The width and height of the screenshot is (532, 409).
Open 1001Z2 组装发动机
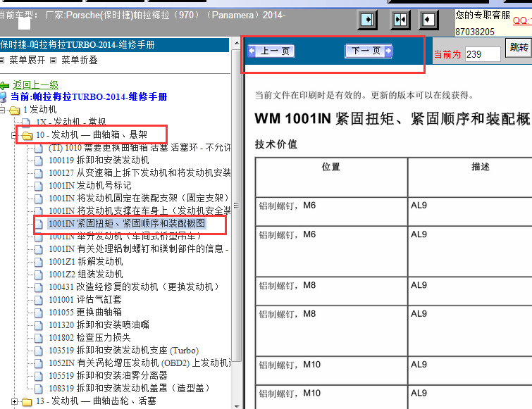(86, 274)
